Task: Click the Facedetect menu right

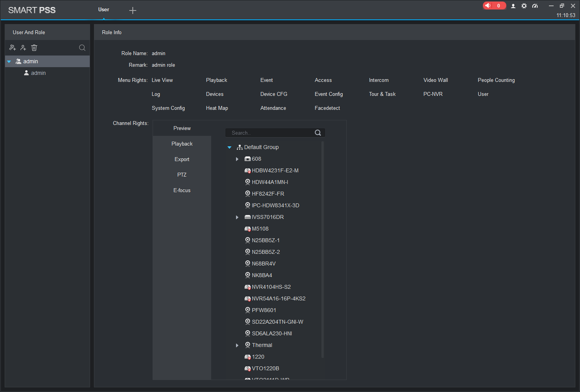Action: point(327,108)
